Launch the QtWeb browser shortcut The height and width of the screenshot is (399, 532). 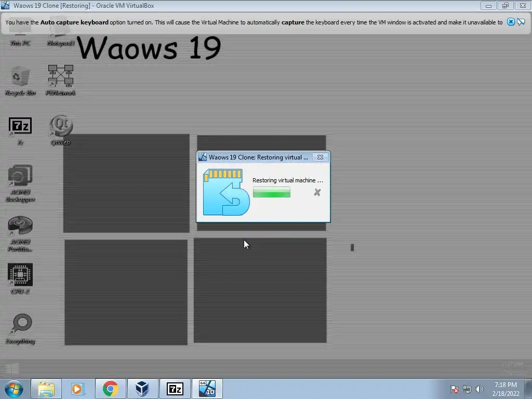coord(60,130)
